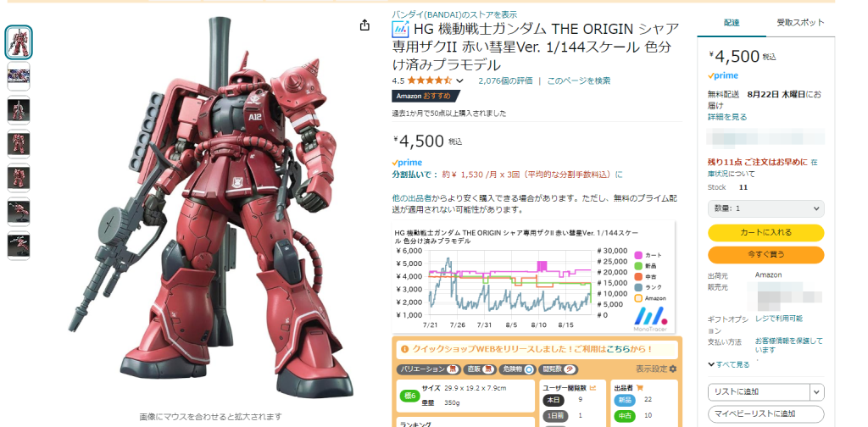
Task: Click the seller cart icon next to 出品者
Action: pos(639,388)
